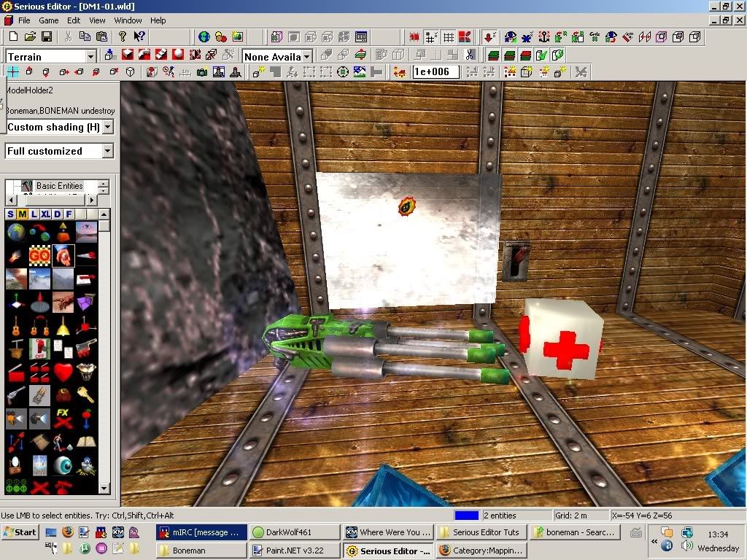
Task: Open the Custom shading (H) dropdown
Action: point(108,127)
